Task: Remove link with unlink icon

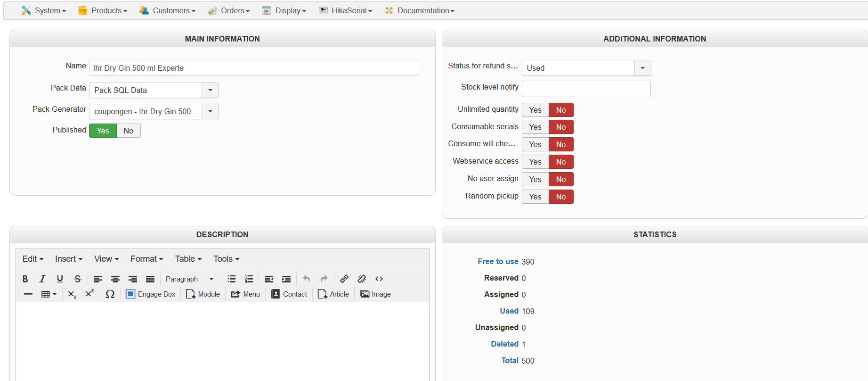Action: tap(362, 279)
